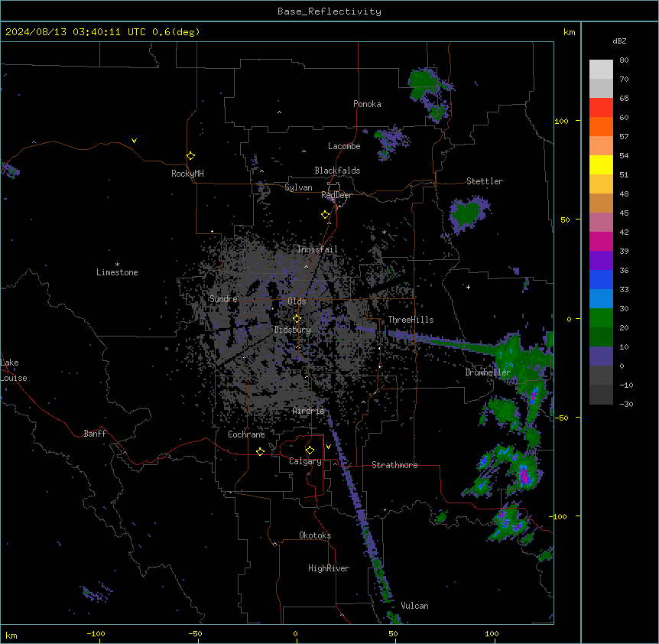Click the yellow station marker near Olds
659x644 pixels.
pos(297,319)
